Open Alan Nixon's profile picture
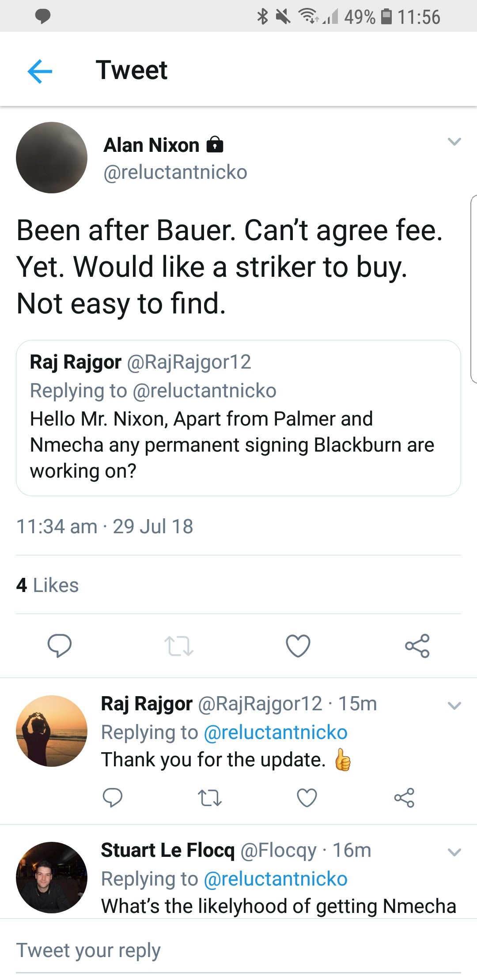Screen dimensions: 477x980 (52, 158)
